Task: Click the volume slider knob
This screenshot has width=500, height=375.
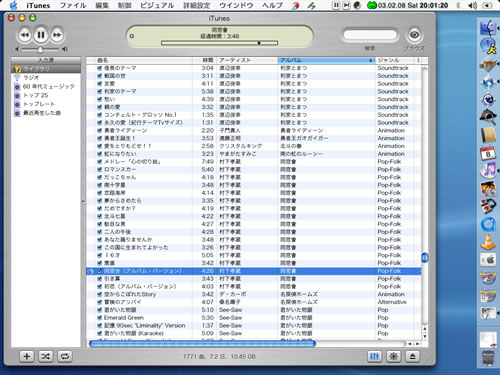Action: (x=40, y=50)
